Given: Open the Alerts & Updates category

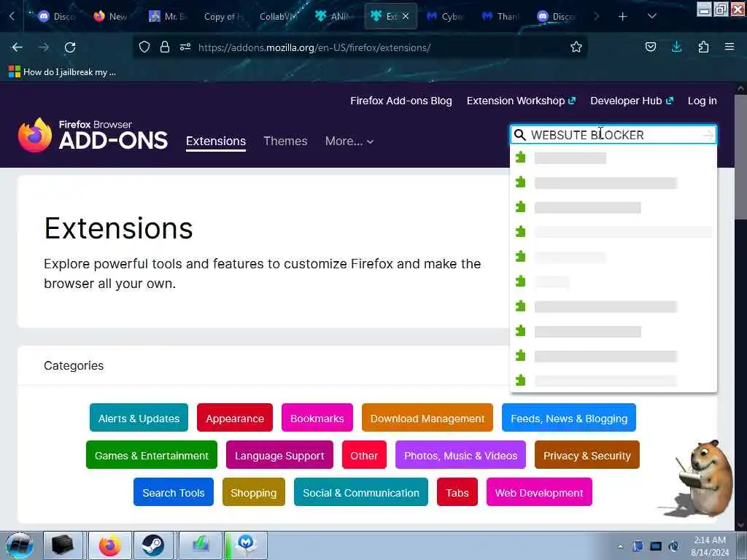Looking at the screenshot, I should click(139, 418).
